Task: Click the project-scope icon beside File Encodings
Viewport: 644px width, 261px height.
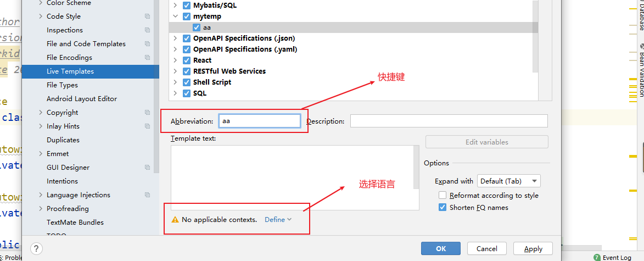Action: tap(147, 58)
